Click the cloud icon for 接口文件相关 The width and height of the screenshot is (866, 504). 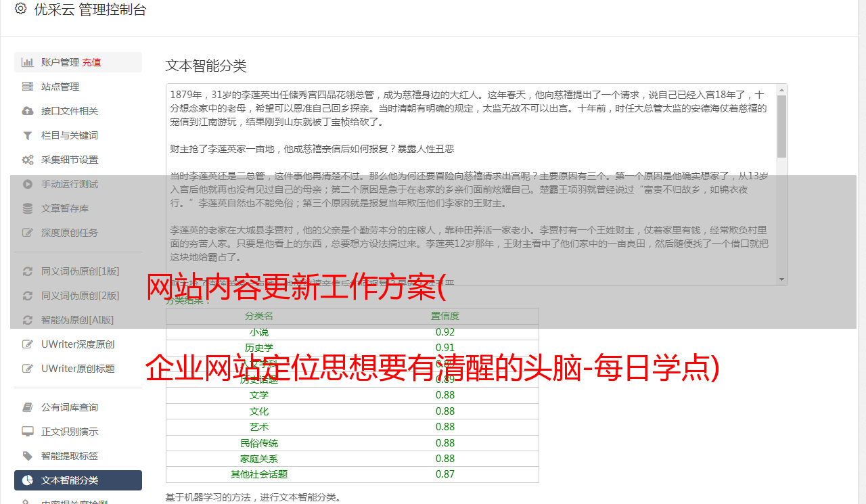[28, 111]
